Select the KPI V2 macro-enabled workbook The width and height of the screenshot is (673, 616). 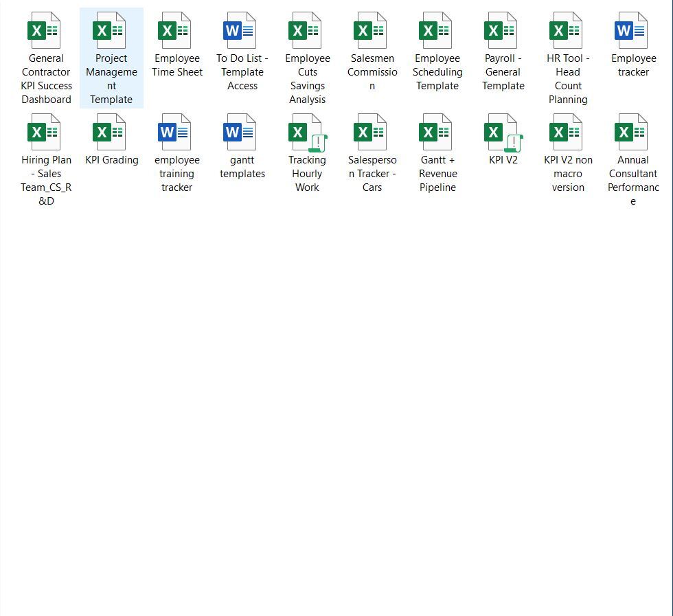click(x=503, y=133)
